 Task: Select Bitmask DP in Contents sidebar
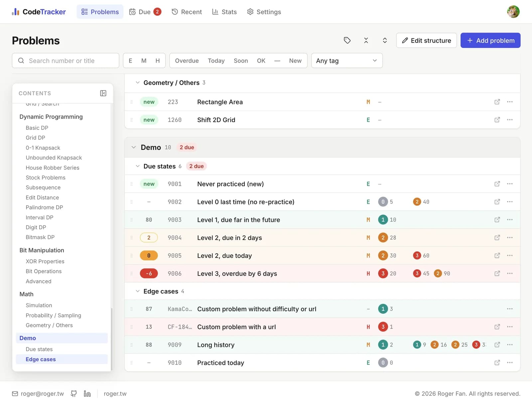click(40, 237)
